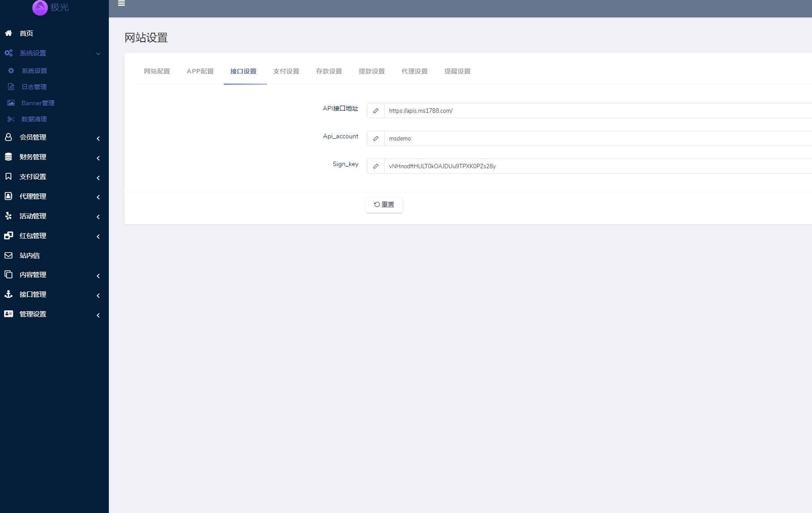The image size is (812, 513).
Task: Click the Sign_key input field
Action: tap(598, 166)
